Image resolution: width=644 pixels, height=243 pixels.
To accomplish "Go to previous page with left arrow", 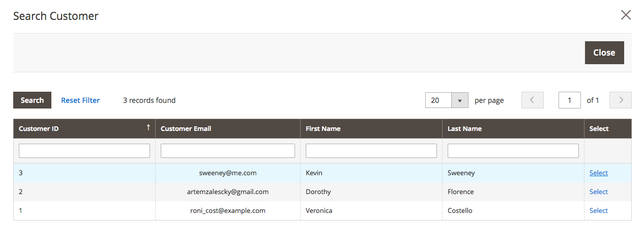I will (533, 100).
